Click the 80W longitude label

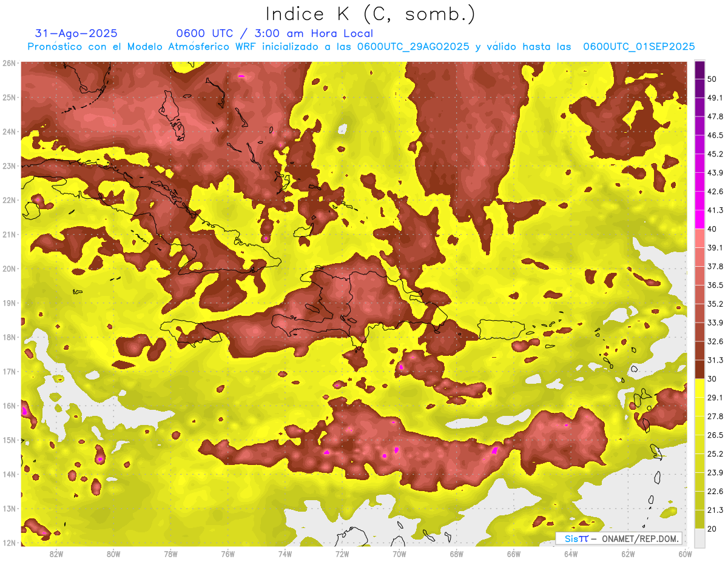113,554
